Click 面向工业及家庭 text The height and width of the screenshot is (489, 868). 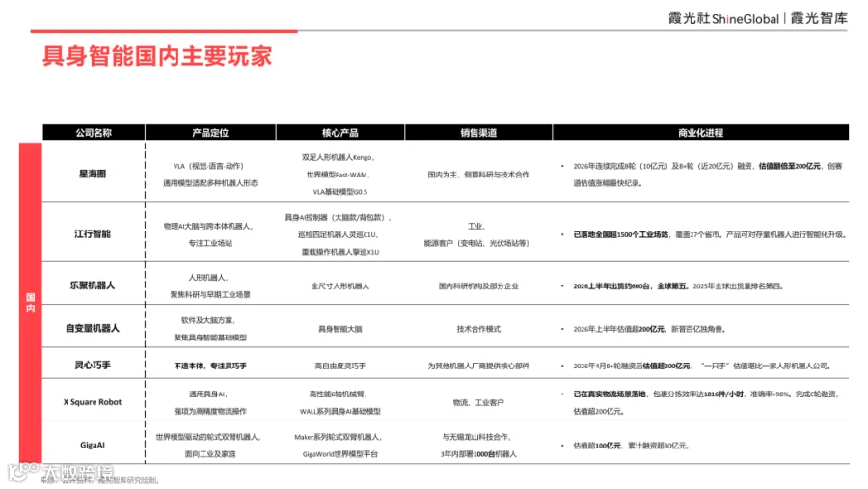[210, 454]
